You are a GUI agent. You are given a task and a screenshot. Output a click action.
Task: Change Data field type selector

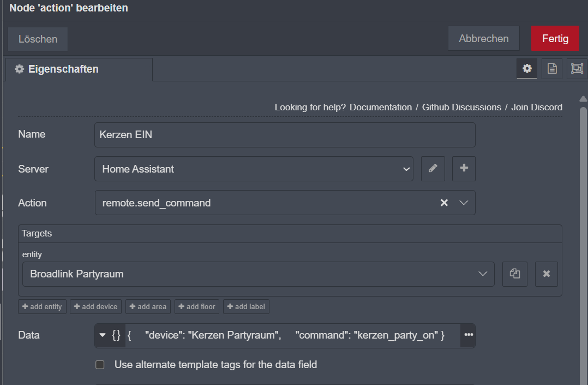click(x=110, y=335)
